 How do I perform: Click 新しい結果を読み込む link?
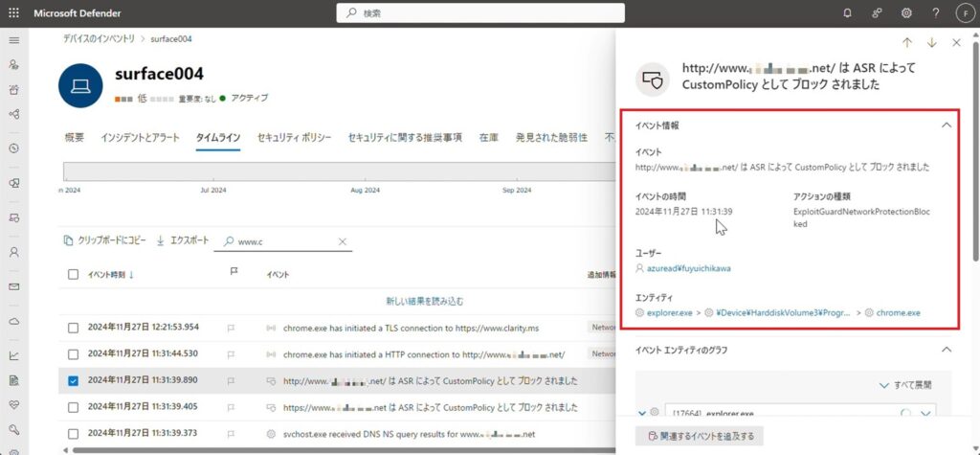(x=425, y=301)
